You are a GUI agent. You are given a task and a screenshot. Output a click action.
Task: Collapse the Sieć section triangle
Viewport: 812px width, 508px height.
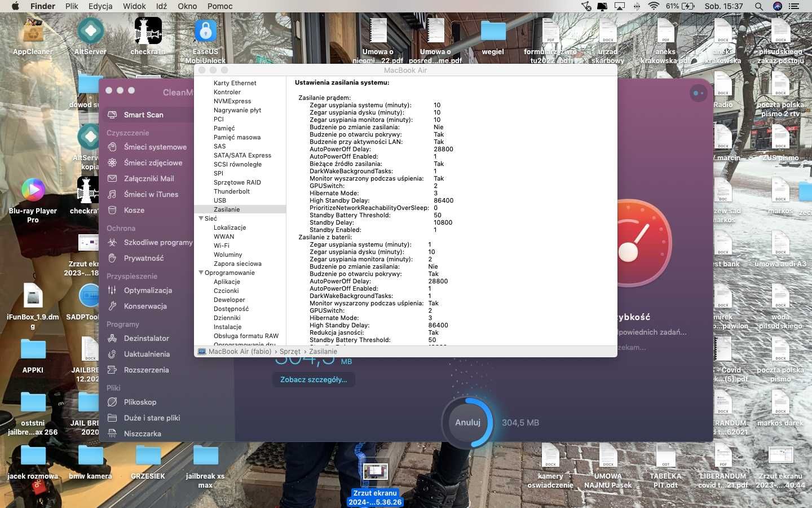(x=201, y=218)
